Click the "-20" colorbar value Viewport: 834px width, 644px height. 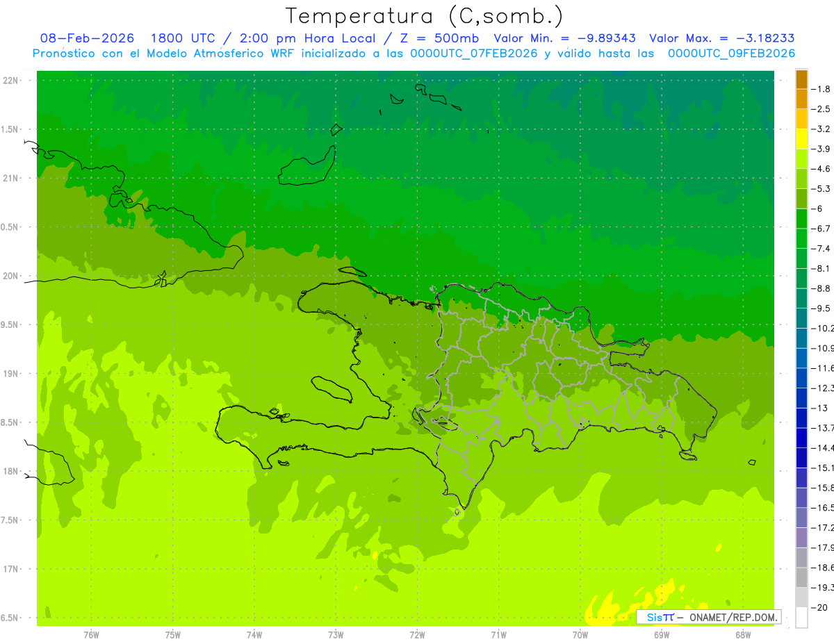click(819, 608)
